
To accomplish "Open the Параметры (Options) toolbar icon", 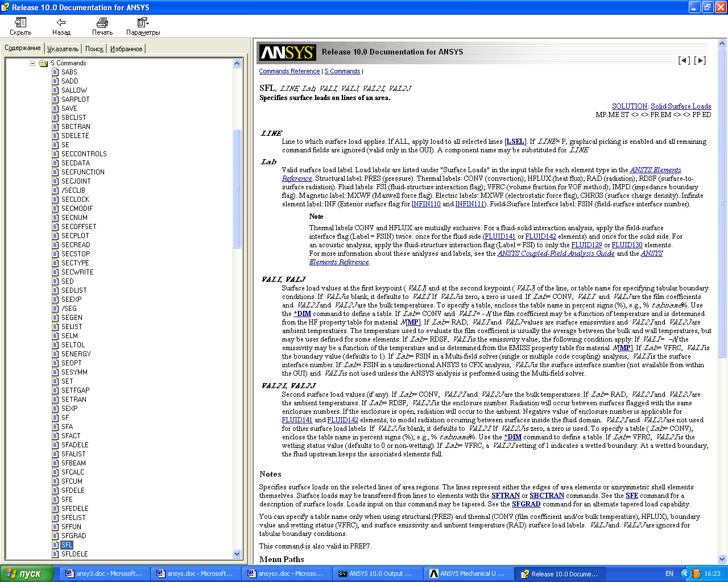I will [143, 22].
